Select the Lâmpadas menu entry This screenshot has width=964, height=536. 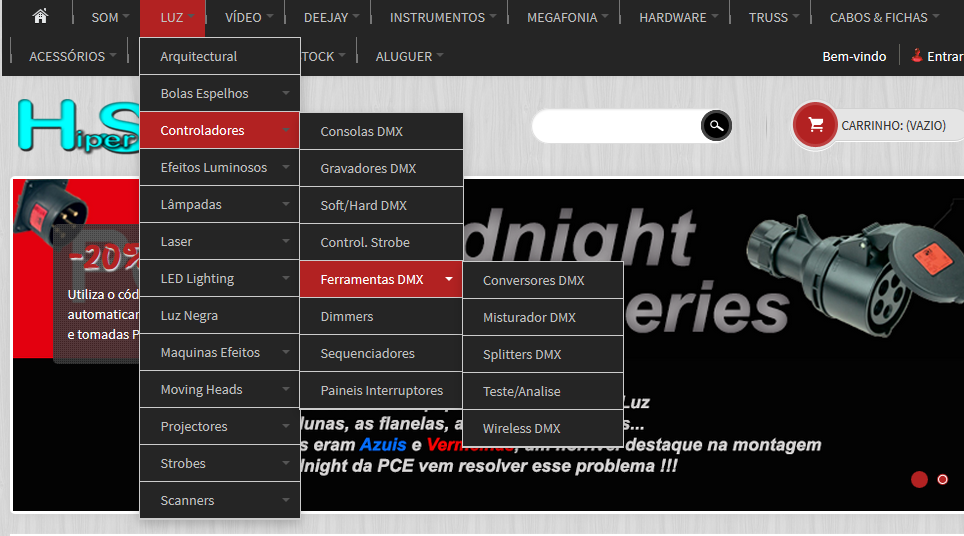pyautogui.click(x=220, y=204)
